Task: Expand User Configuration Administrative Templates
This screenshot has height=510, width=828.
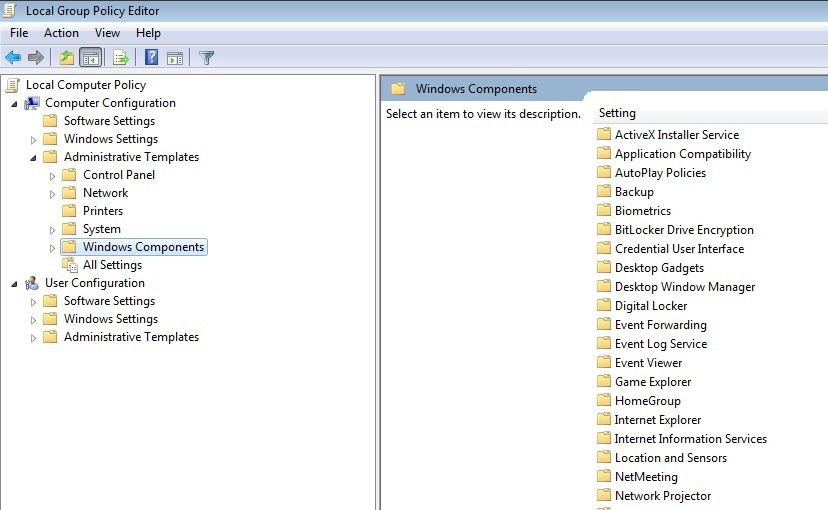Action: 33,338
